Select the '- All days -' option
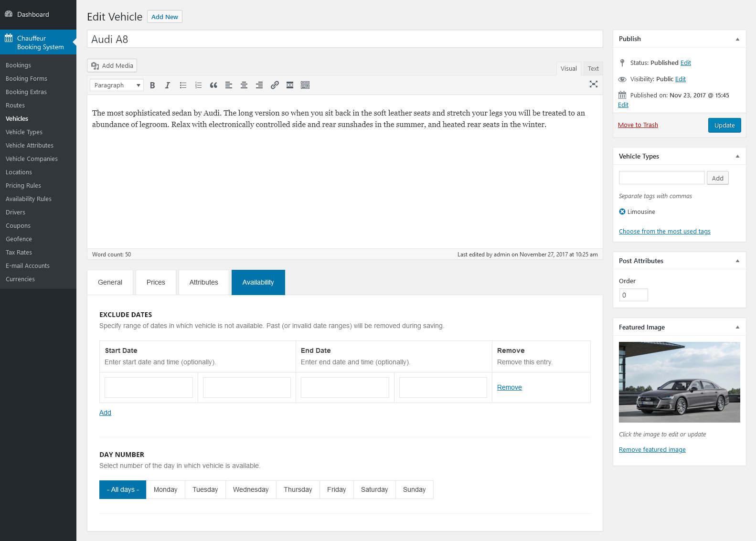Viewport: 756px width, 541px height. [123, 490]
